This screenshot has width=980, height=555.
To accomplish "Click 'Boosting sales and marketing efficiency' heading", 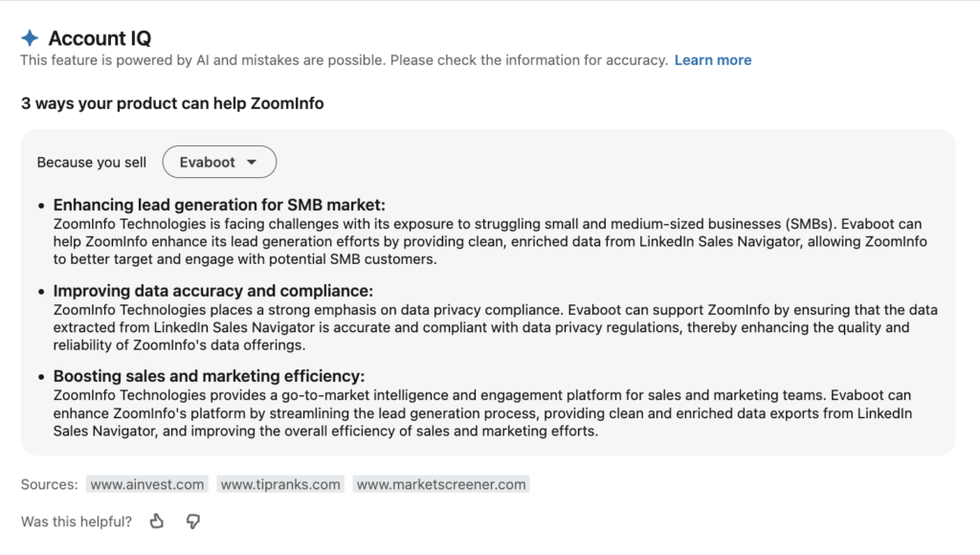I will [209, 376].
